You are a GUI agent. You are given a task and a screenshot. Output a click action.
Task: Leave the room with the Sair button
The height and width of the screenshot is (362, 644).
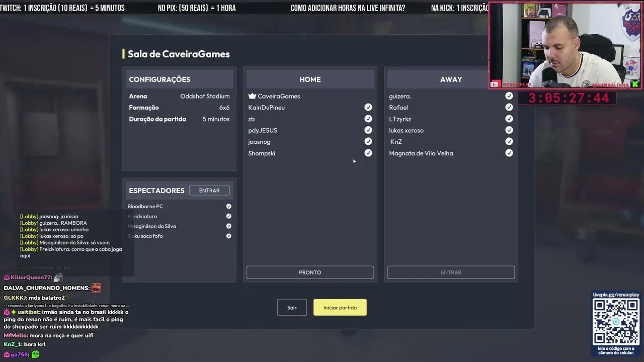[x=292, y=308]
